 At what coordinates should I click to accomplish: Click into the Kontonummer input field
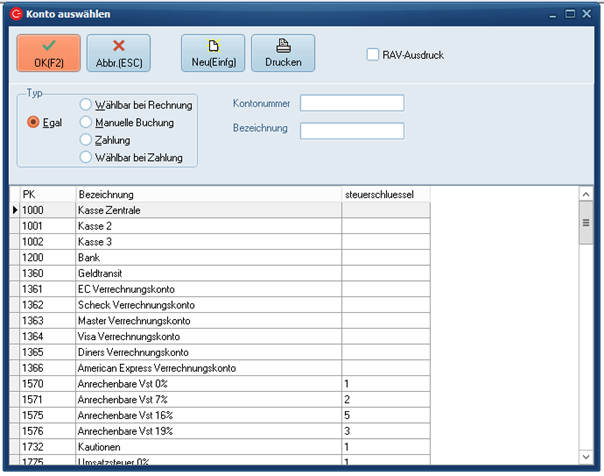(x=352, y=103)
